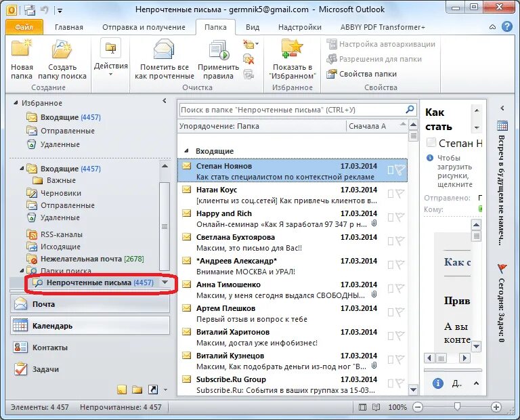Mark all as read (Пометить все как прочтенные)
Image resolution: width=520 pixels, height=420 pixels.
point(164,60)
